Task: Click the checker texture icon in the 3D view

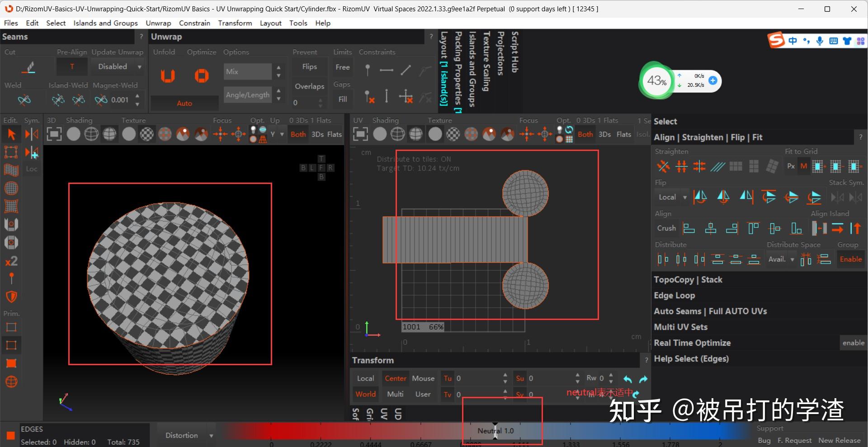Action: [x=146, y=134]
